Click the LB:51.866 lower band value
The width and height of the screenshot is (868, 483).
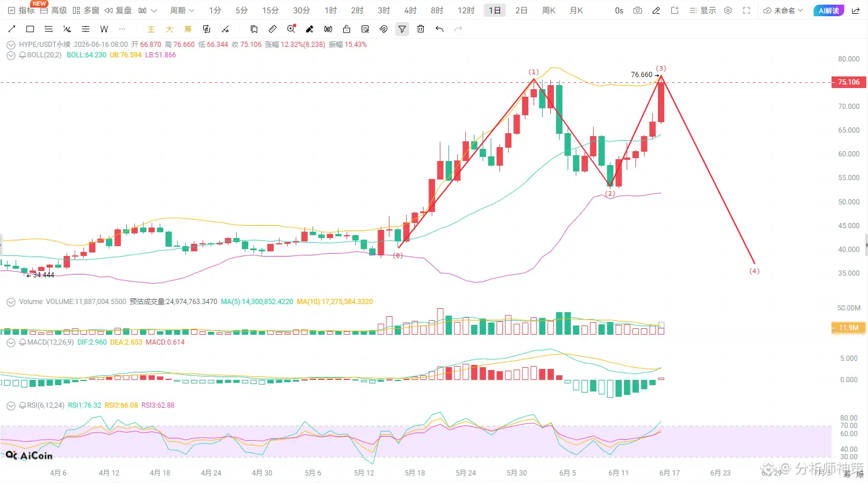click(160, 55)
